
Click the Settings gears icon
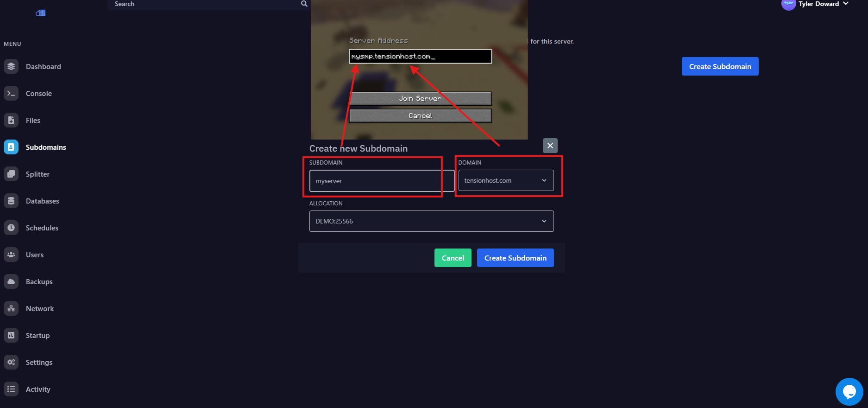coord(11,362)
